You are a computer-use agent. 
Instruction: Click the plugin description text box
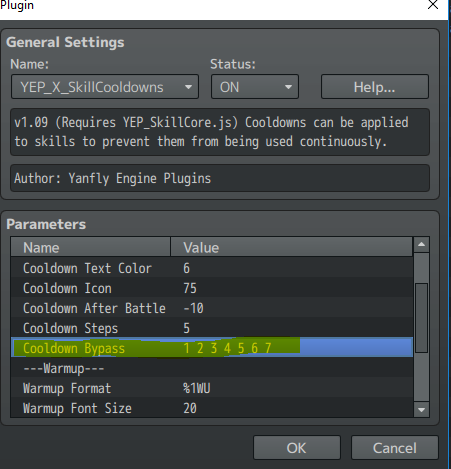pos(220,132)
